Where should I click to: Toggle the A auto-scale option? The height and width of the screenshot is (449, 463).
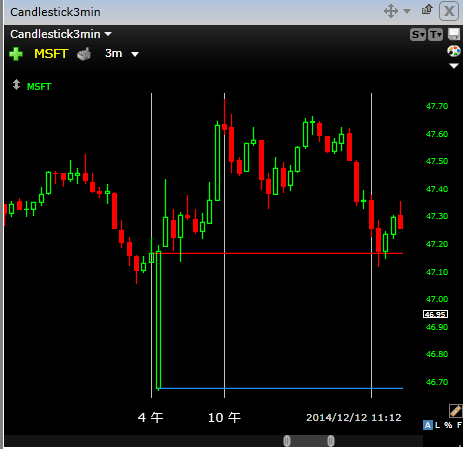tap(427, 425)
